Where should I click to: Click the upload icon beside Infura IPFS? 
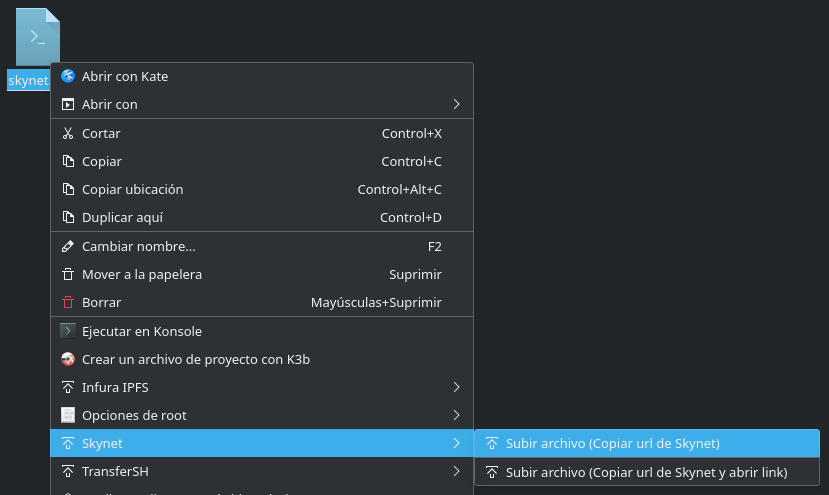tap(68, 387)
